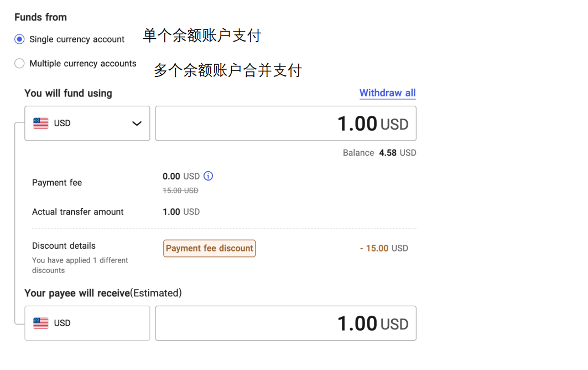Click the Payment fee discount badge
The width and height of the screenshot is (588, 370).
(x=210, y=248)
